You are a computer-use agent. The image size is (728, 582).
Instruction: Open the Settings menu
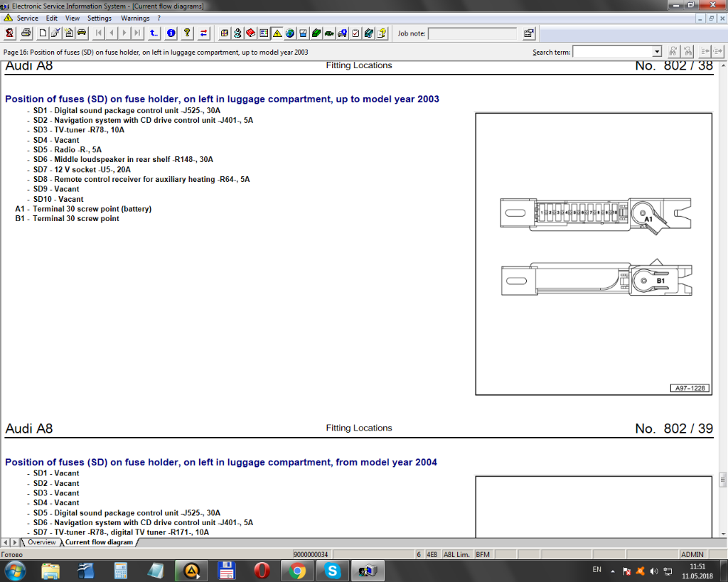(100, 18)
